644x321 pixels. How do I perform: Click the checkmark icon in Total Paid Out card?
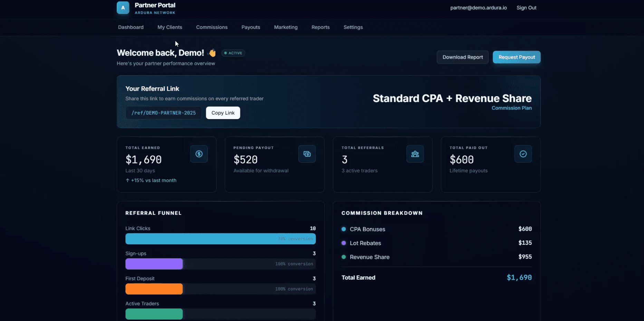click(523, 154)
